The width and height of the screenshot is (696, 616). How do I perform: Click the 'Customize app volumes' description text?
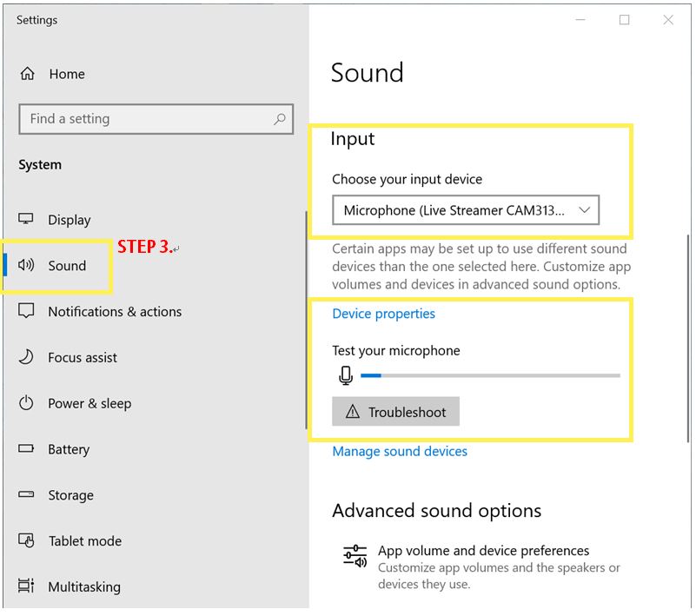499,576
